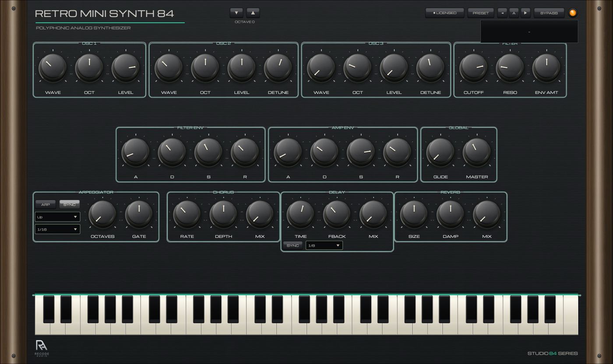Toggle the Delay SYNC button
This screenshot has width=613, height=364.
click(292, 245)
